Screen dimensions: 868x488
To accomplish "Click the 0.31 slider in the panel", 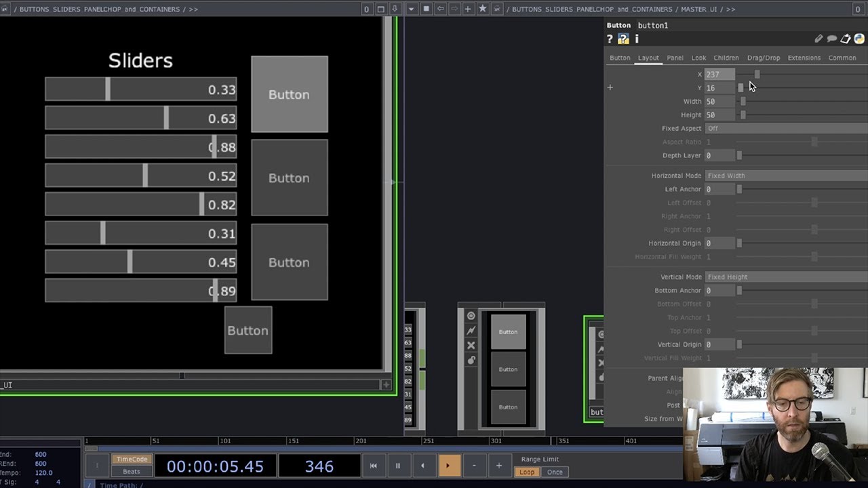I will (x=141, y=233).
